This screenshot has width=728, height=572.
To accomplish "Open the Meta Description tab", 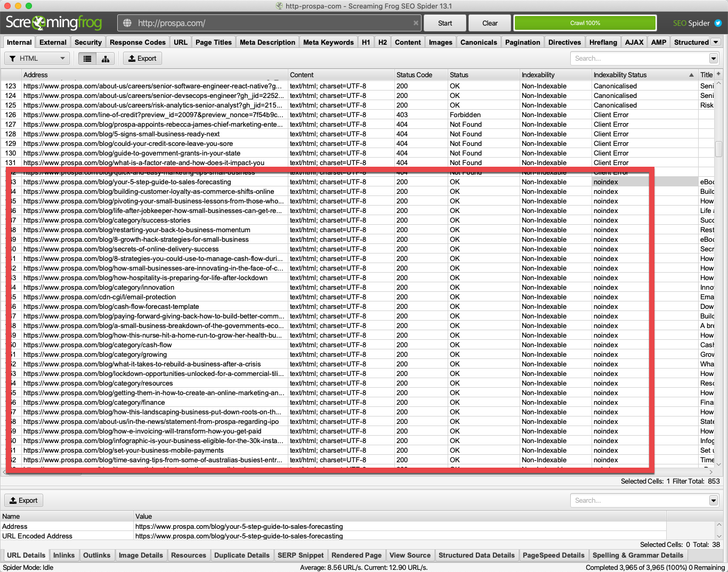I will [267, 42].
